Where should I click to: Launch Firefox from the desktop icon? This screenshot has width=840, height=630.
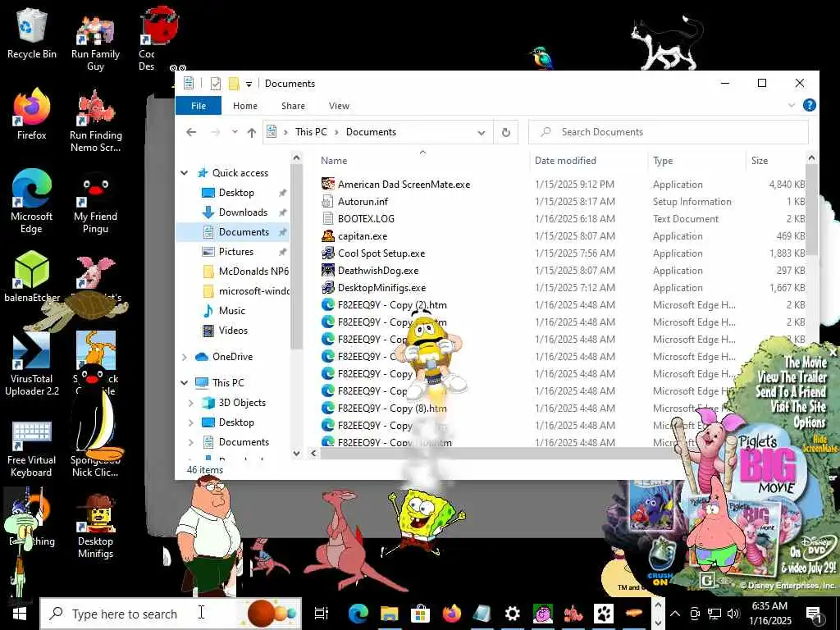(32, 115)
